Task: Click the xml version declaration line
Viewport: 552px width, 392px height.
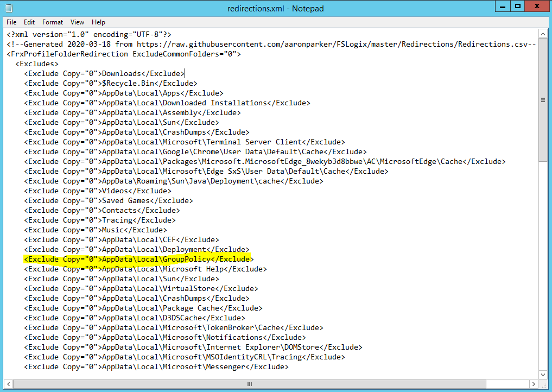Action: (89, 35)
